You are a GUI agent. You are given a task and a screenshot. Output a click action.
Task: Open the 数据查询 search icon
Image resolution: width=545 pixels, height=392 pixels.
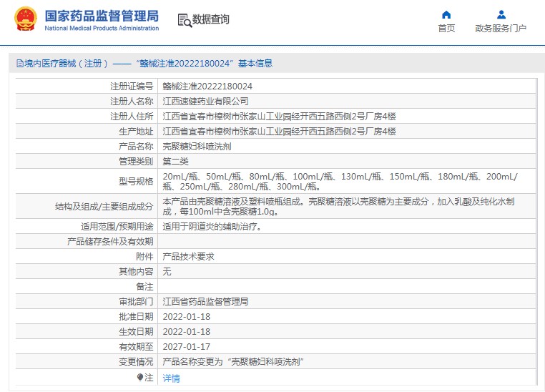click(185, 21)
